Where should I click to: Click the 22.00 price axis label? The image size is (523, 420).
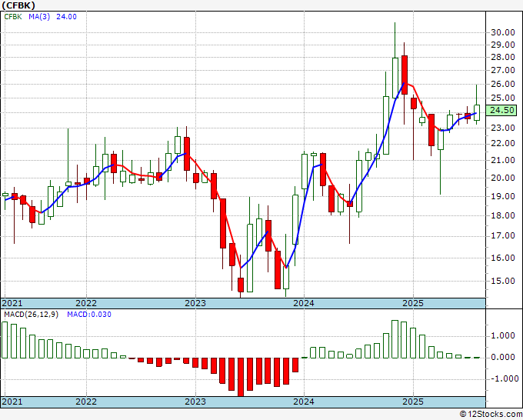(x=502, y=143)
